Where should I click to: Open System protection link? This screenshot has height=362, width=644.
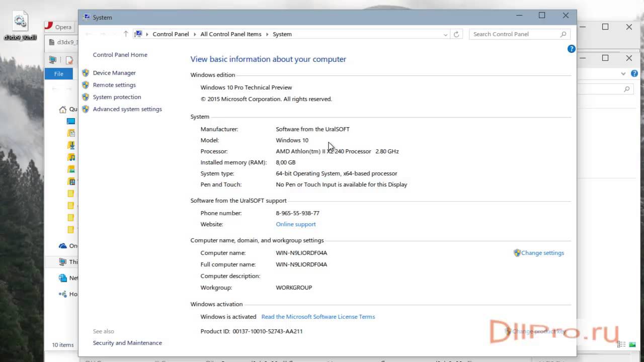click(117, 97)
